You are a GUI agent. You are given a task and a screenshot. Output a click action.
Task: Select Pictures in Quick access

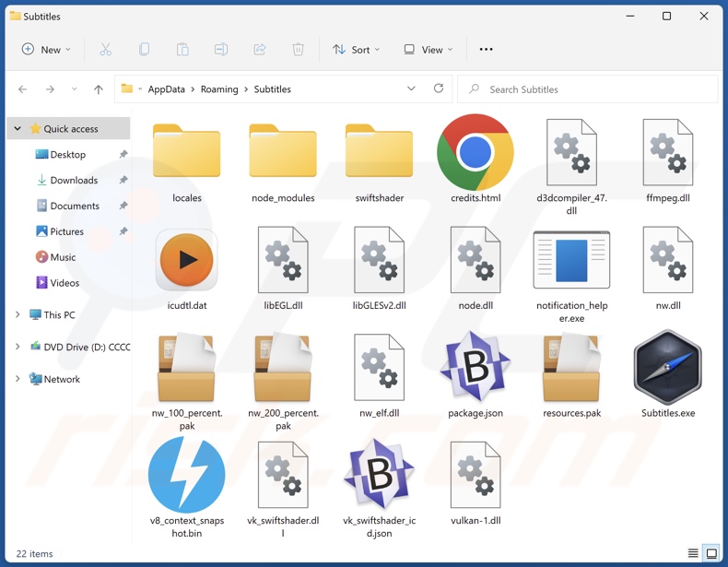tap(68, 231)
